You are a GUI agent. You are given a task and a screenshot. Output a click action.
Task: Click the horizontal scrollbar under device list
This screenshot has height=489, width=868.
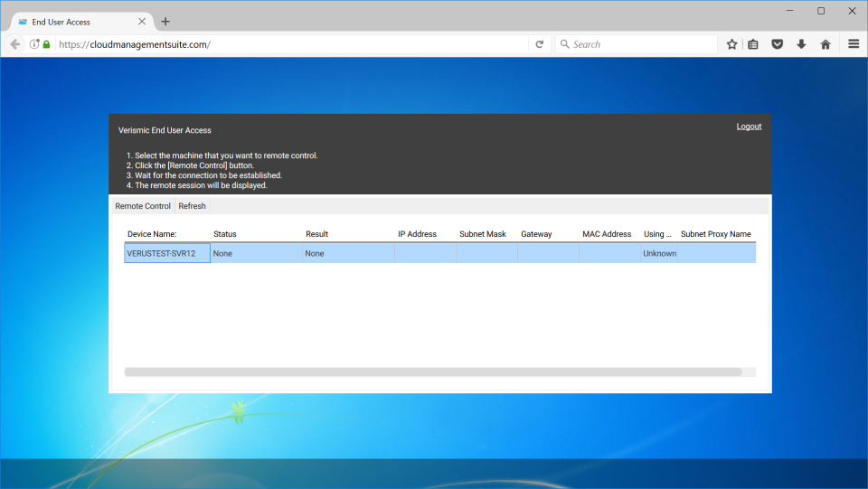tap(432, 371)
